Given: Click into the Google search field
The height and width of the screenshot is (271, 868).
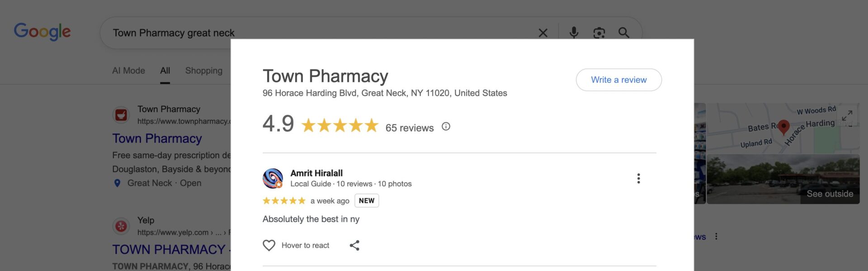Looking at the screenshot, I should pos(316,33).
